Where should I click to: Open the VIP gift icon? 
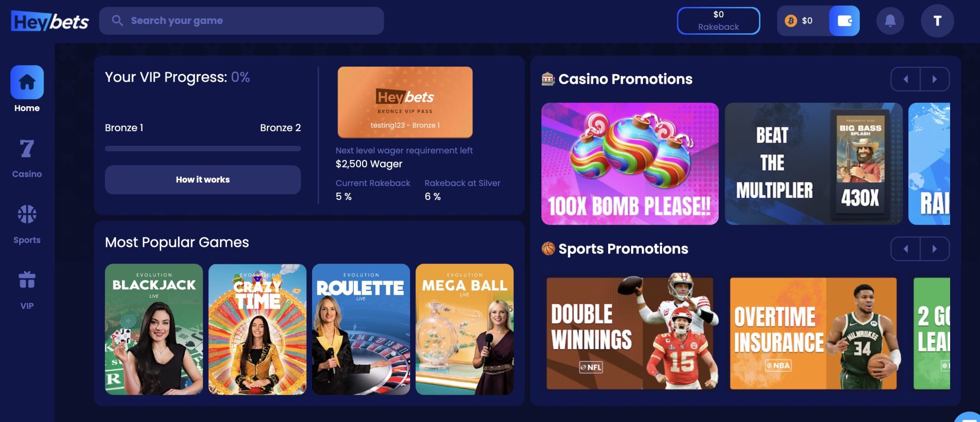pyautogui.click(x=27, y=280)
